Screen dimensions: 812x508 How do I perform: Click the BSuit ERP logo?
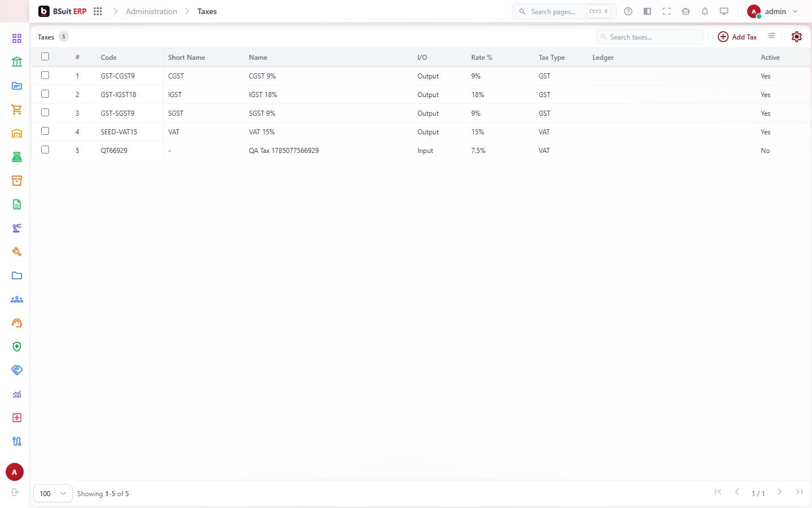pos(63,11)
